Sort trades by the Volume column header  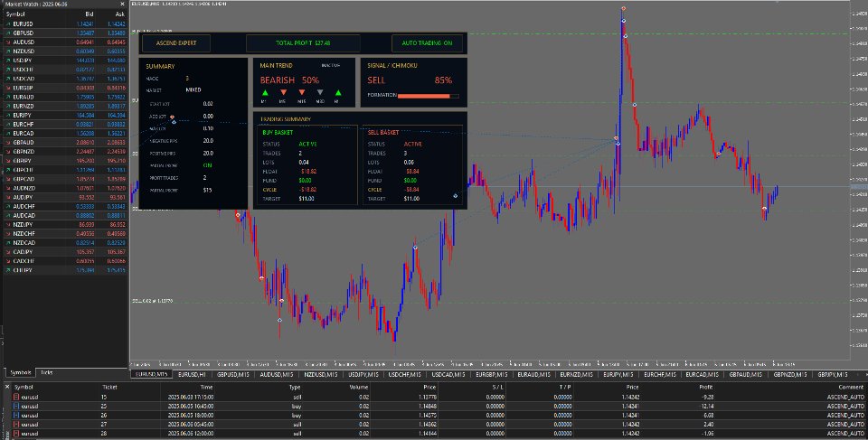click(359, 388)
